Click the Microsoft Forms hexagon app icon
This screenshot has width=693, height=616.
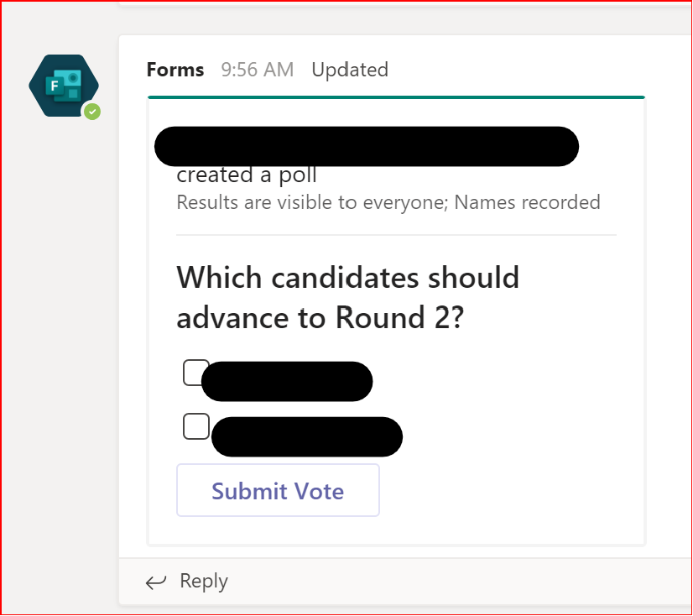coord(64,85)
